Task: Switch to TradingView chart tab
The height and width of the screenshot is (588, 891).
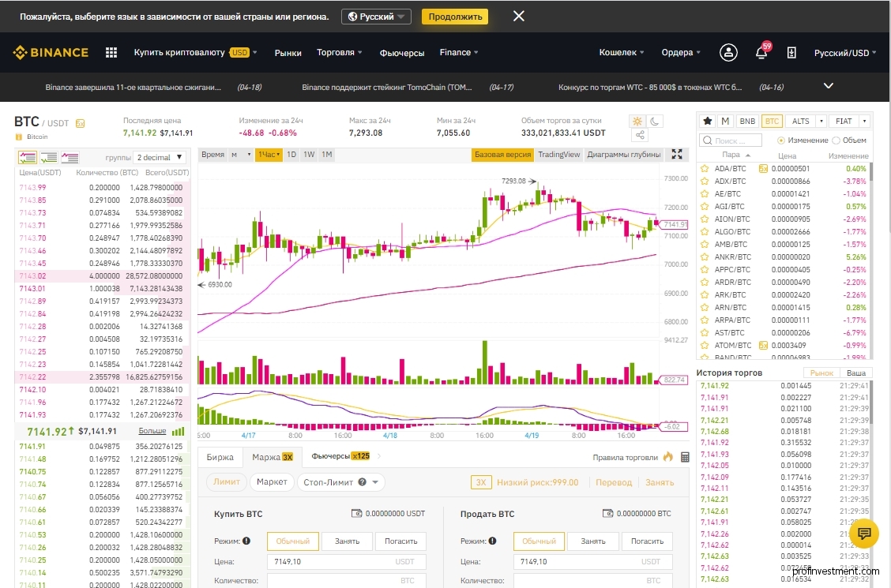Action: click(559, 155)
